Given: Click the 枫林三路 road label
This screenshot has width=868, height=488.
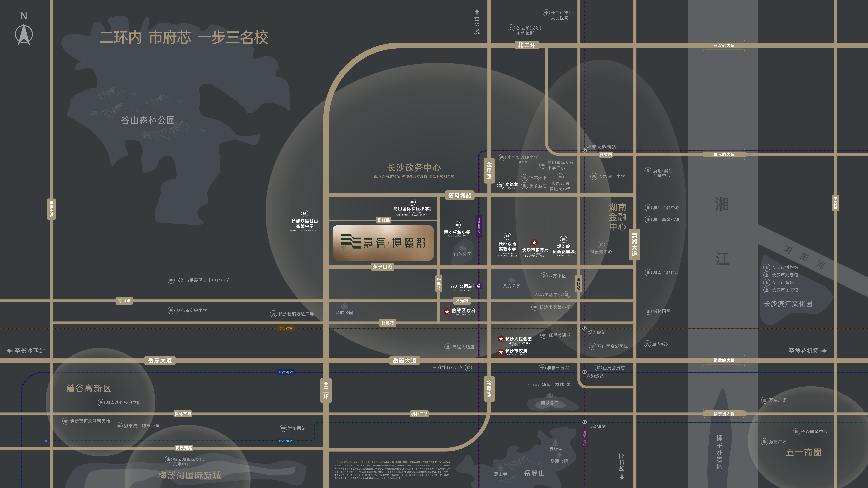Looking at the screenshot, I should (183, 414).
